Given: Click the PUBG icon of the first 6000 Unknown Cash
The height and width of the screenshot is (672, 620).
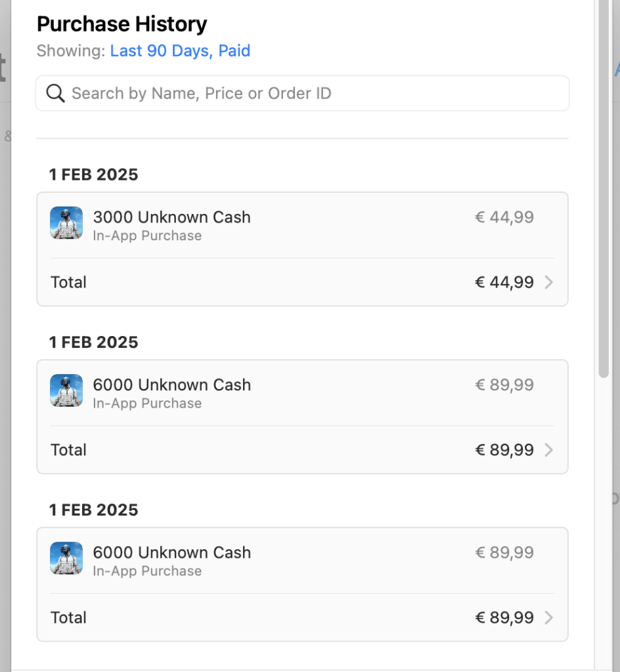Looking at the screenshot, I should (66, 390).
